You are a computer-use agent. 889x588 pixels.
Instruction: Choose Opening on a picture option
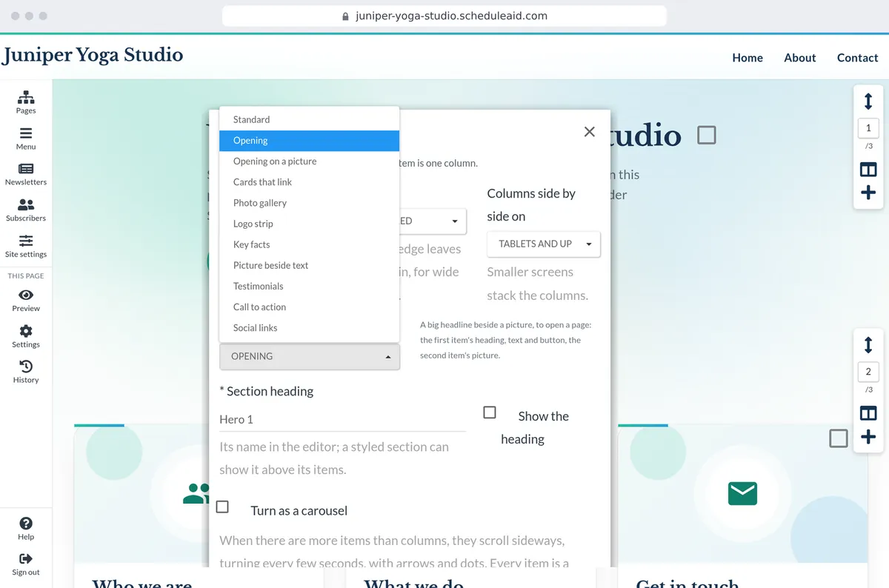click(310, 161)
